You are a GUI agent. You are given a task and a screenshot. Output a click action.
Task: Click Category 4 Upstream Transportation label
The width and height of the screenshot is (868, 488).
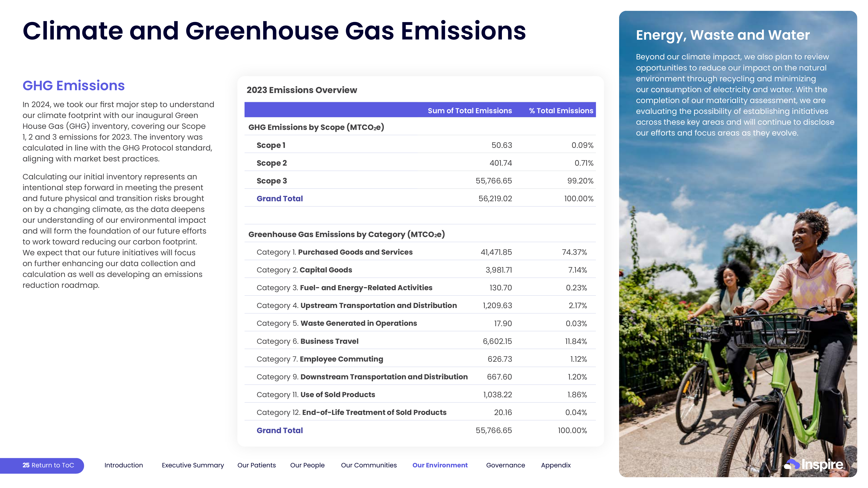[x=357, y=305]
